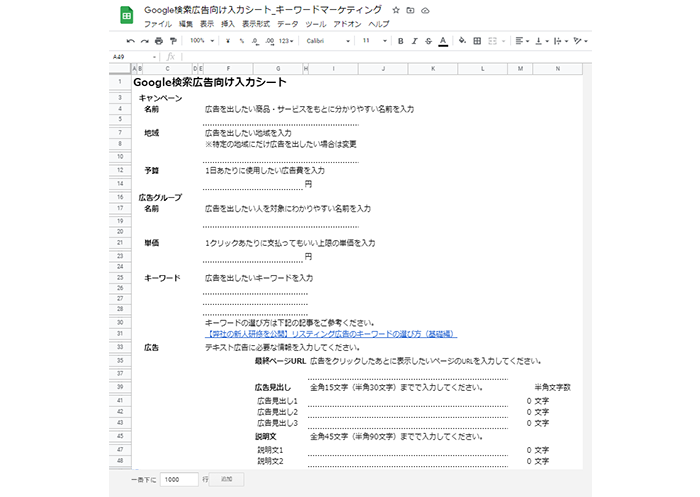The height and width of the screenshot is (497, 700).
Task: Open the Google Sheets home icon
Action: (x=127, y=15)
